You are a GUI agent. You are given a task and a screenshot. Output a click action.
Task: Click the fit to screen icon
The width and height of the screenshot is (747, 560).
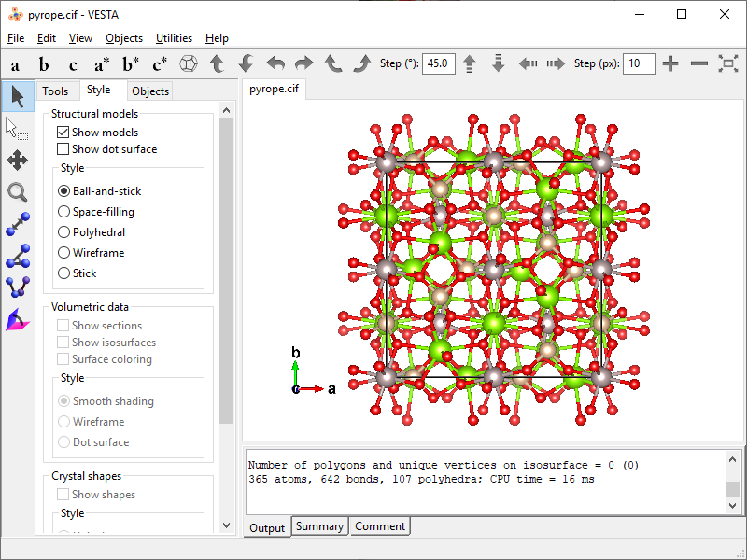click(727, 63)
